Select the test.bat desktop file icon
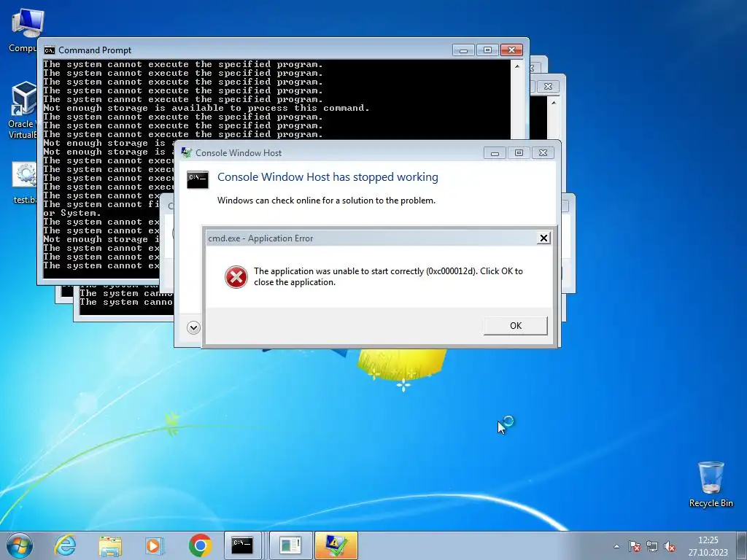 [24, 183]
